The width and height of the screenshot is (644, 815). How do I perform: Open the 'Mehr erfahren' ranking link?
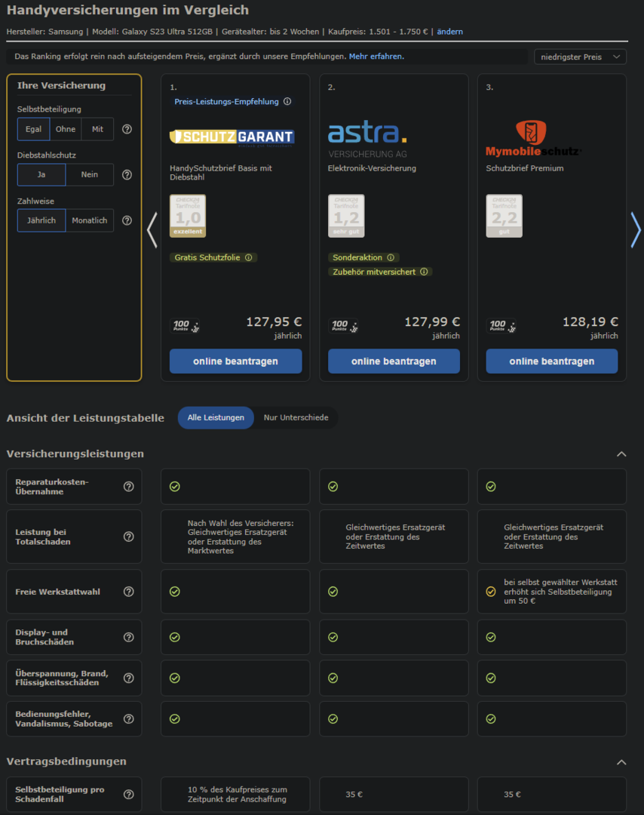[x=376, y=57]
